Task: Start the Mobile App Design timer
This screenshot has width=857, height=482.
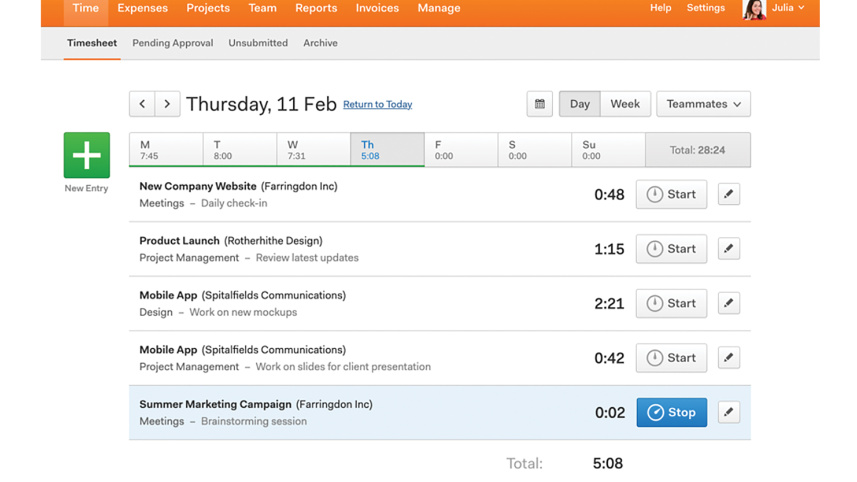Action: point(671,303)
